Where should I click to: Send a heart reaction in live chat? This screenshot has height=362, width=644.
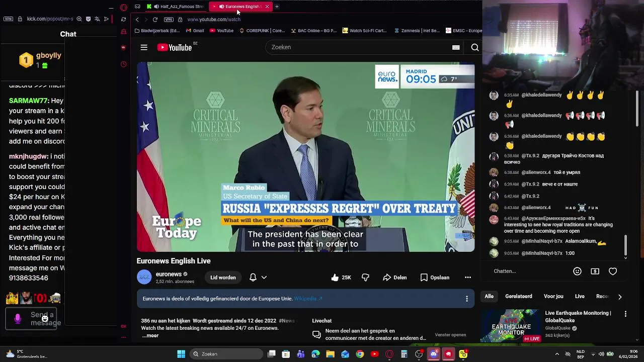pos(613,271)
